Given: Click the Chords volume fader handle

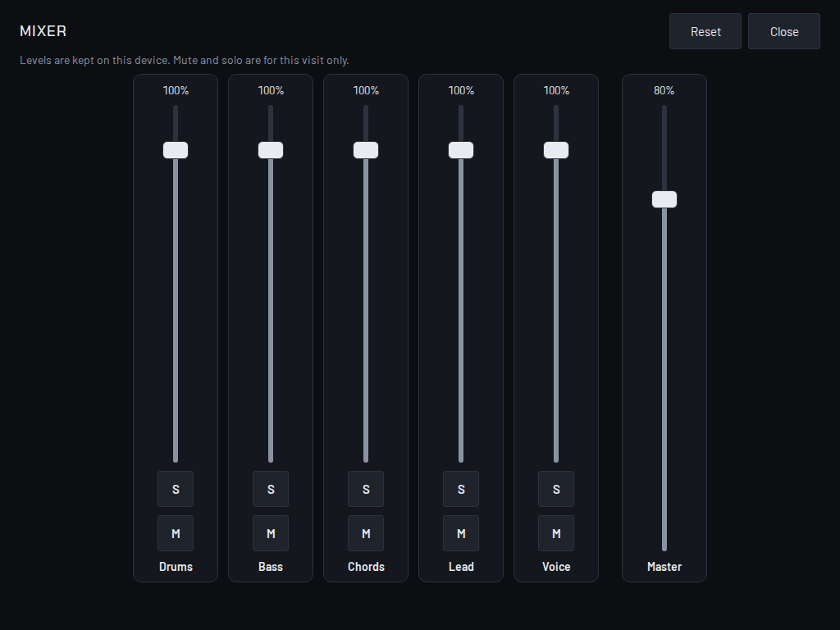Looking at the screenshot, I should [x=366, y=150].
